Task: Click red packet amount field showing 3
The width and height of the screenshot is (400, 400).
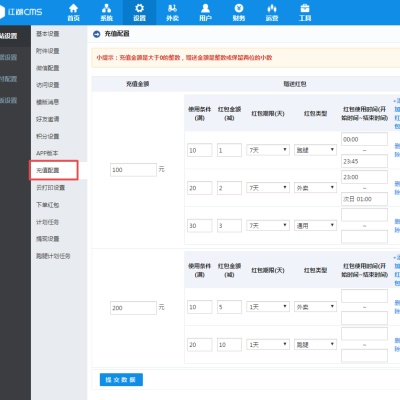Action: click(229, 226)
